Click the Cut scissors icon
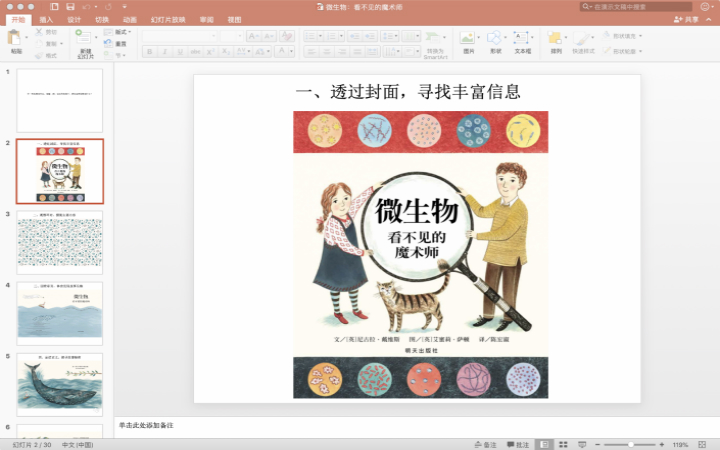 (39, 32)
